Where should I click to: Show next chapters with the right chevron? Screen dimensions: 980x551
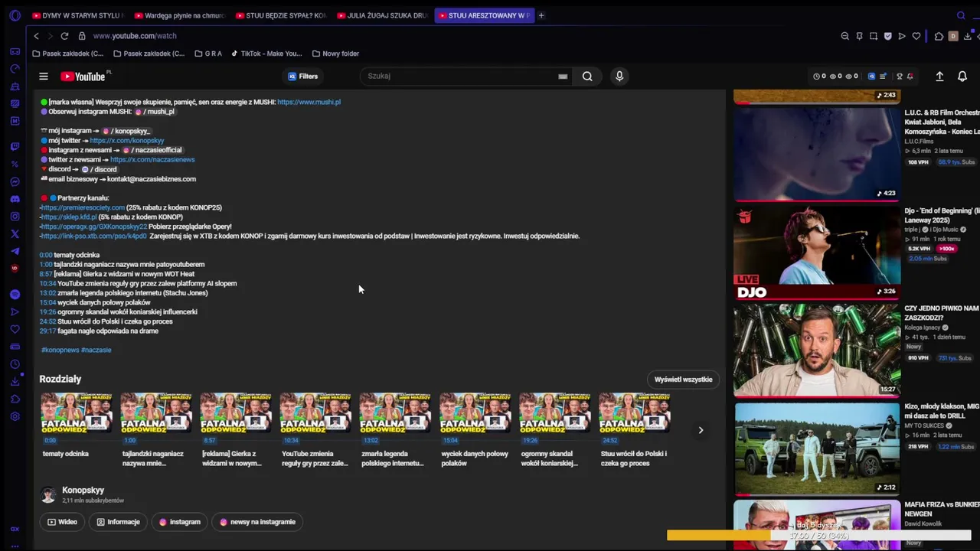(x=701, y=430)
